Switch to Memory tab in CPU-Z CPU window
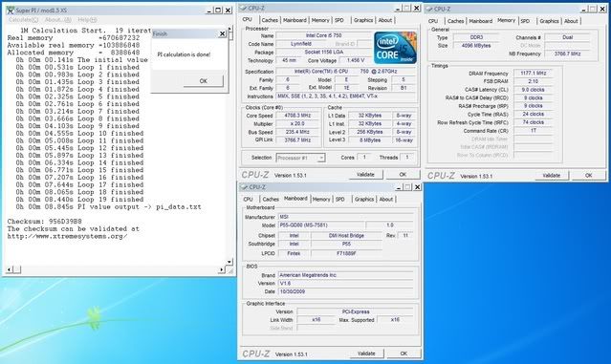Image resolution: width=611 pixels, height=364 pixels. click(x=320, y=20)
